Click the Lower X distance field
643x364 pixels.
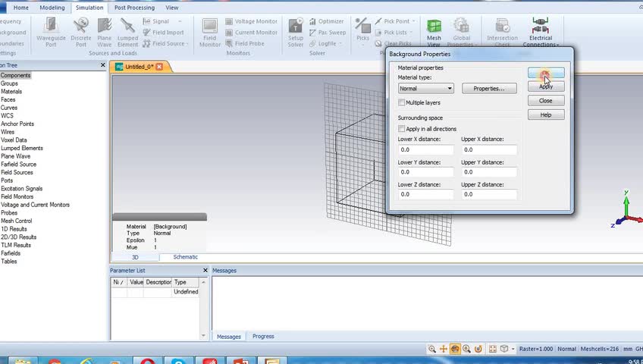425,149
